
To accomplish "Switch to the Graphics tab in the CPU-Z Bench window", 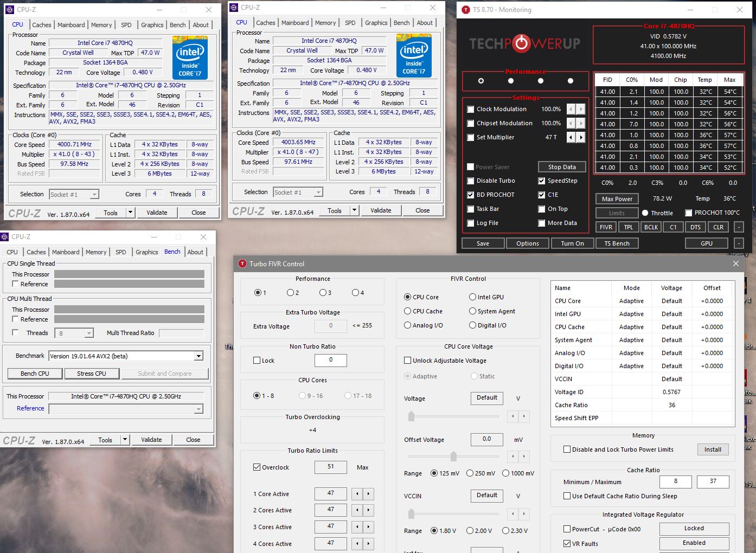I will pos(147,252).
